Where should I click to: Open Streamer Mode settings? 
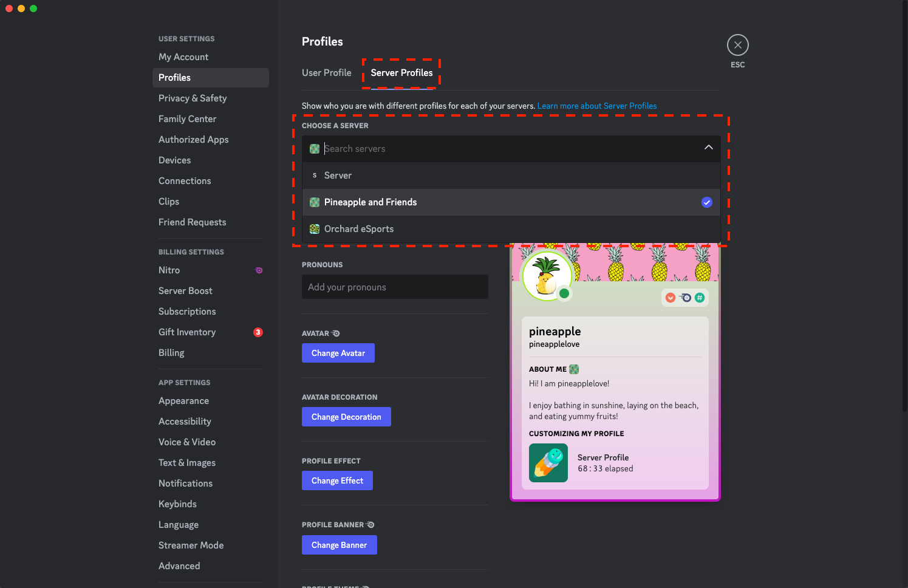coord(210,545)
